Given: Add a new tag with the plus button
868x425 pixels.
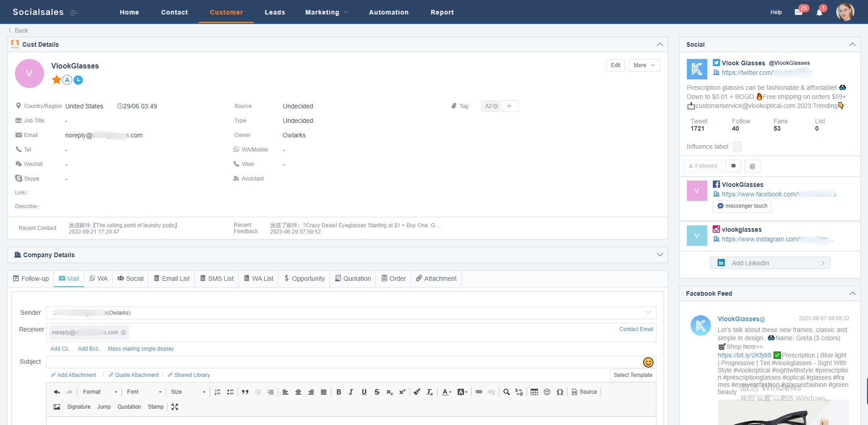Looking at the screenshot, I should point(509,106).
